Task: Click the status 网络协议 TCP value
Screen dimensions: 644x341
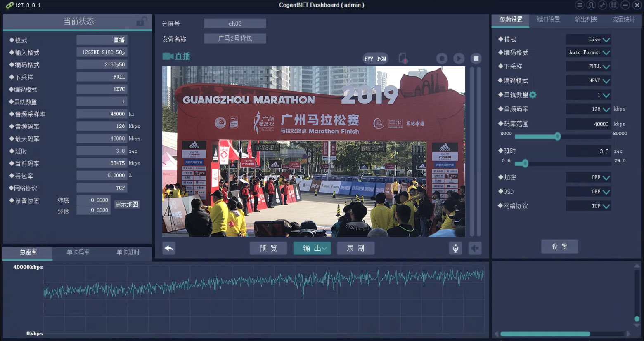Action: click(x=102, y=188)
